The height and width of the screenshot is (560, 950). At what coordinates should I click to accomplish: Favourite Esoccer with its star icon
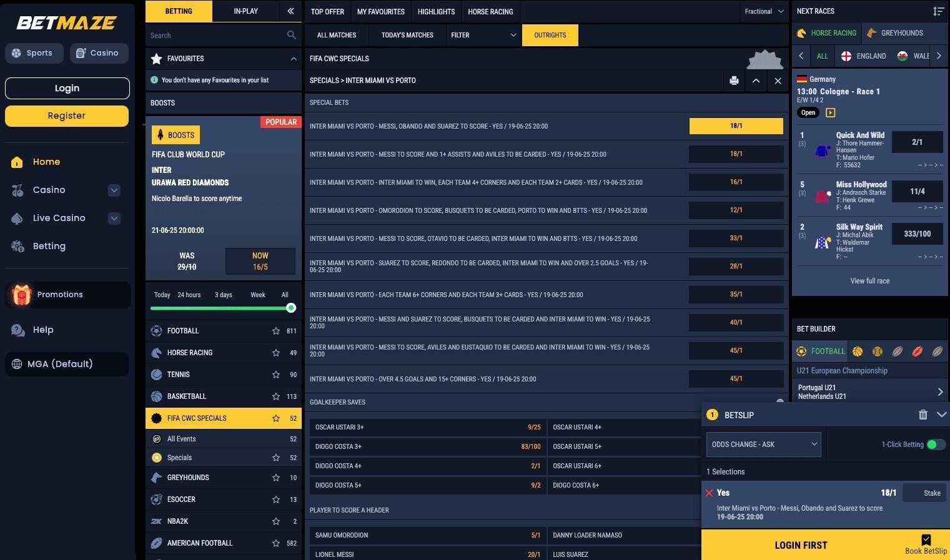click(276, 499)
